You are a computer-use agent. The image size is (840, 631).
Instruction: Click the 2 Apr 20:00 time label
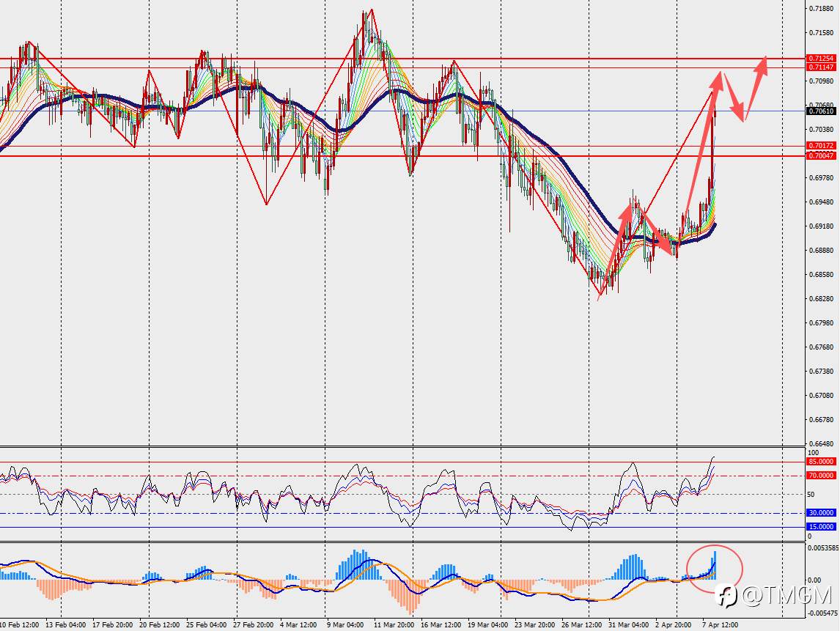coord(674,625)
